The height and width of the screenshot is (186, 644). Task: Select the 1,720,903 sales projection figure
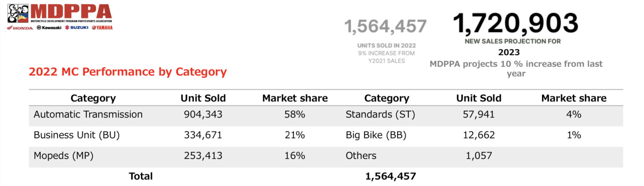click(x=515, y=23)
